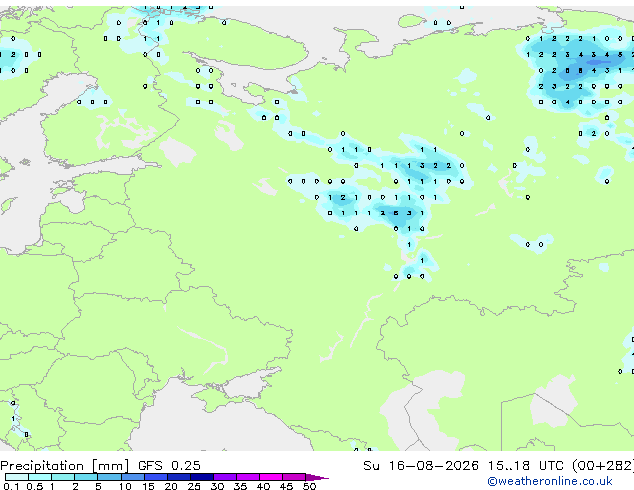634x490 pixels.
Task: Click the legend swatch between 40 and 45
Action: [x=271, y=477]
